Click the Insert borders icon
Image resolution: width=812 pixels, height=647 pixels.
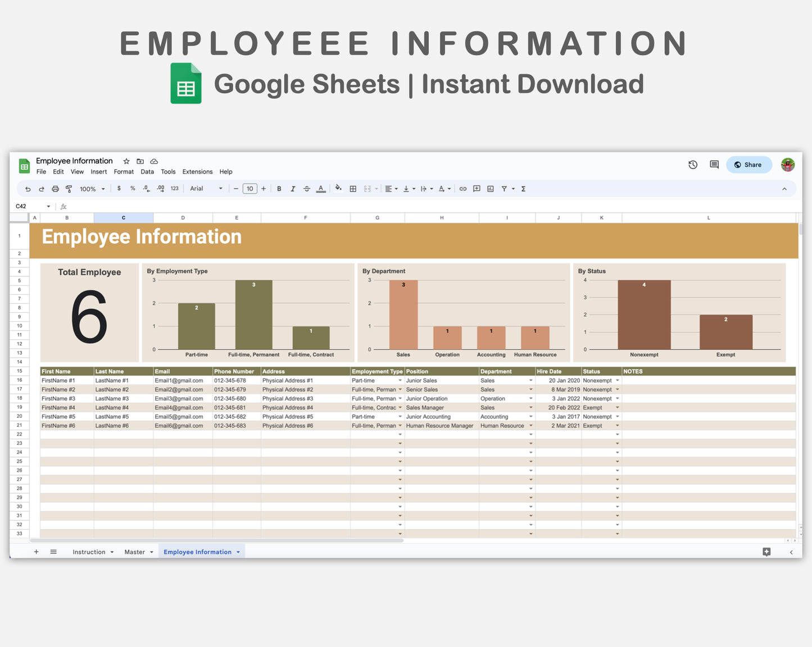(x=353, y=189)
